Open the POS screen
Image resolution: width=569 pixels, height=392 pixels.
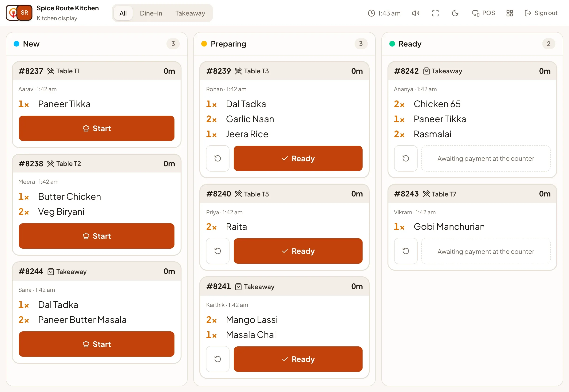483,13
